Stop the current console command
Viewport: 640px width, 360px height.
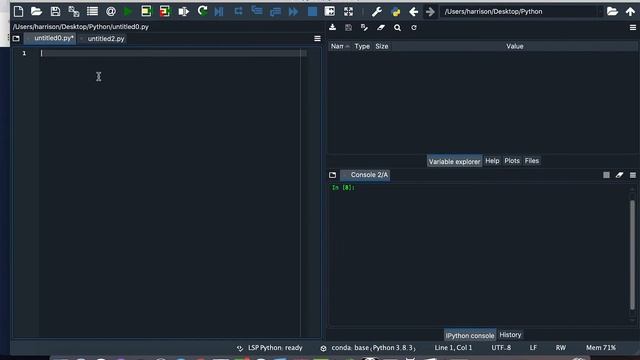click(x=606, y=175)
